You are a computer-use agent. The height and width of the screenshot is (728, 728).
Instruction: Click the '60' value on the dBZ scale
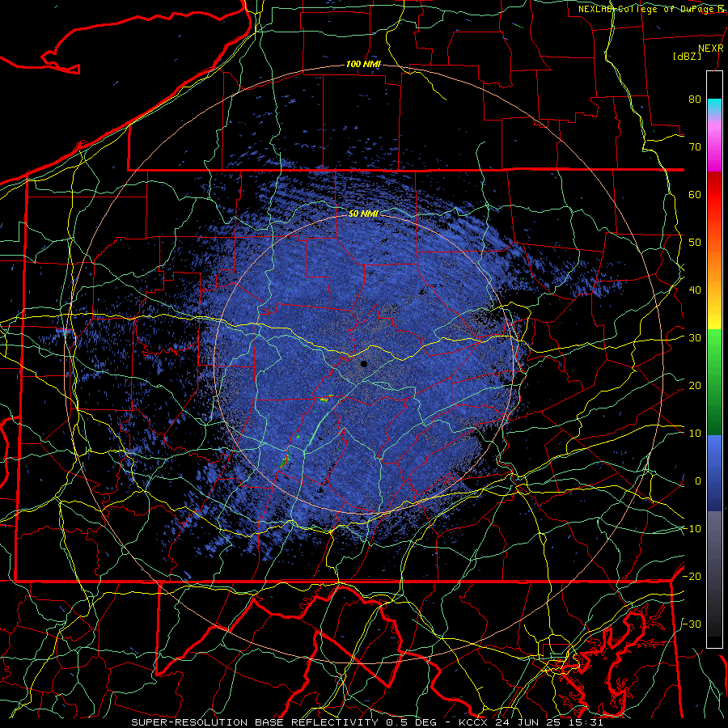(695, 194)
